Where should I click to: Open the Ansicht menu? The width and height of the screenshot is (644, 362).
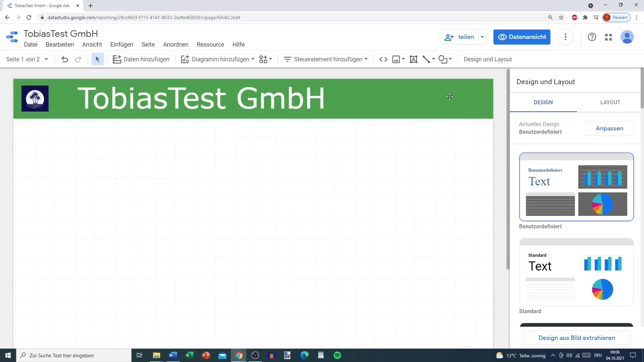[x=92, y=45]
